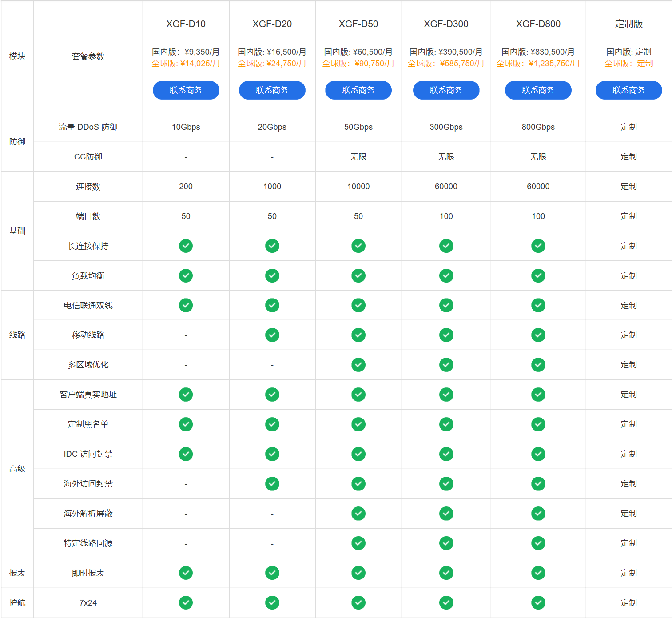
Task: Click the 高级 module label
Action: [x=17, y=469]
